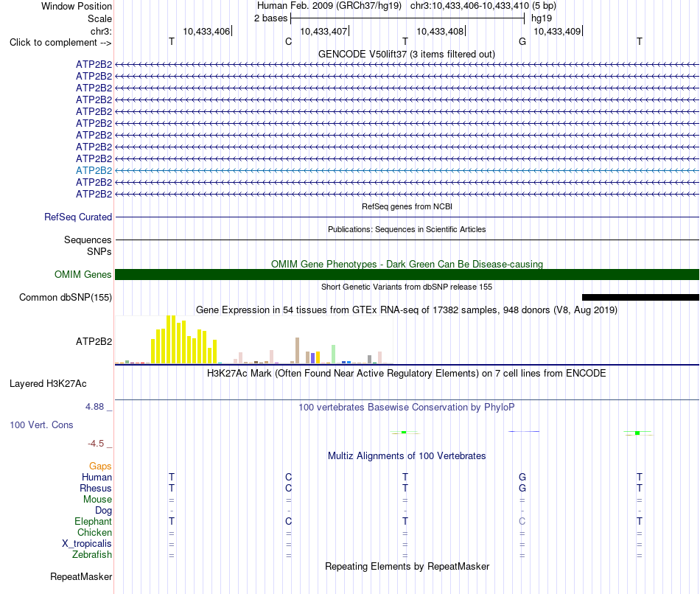Click the Chicken species label
The height and width of the screenshot is (594, 700).
click(94, 532)
